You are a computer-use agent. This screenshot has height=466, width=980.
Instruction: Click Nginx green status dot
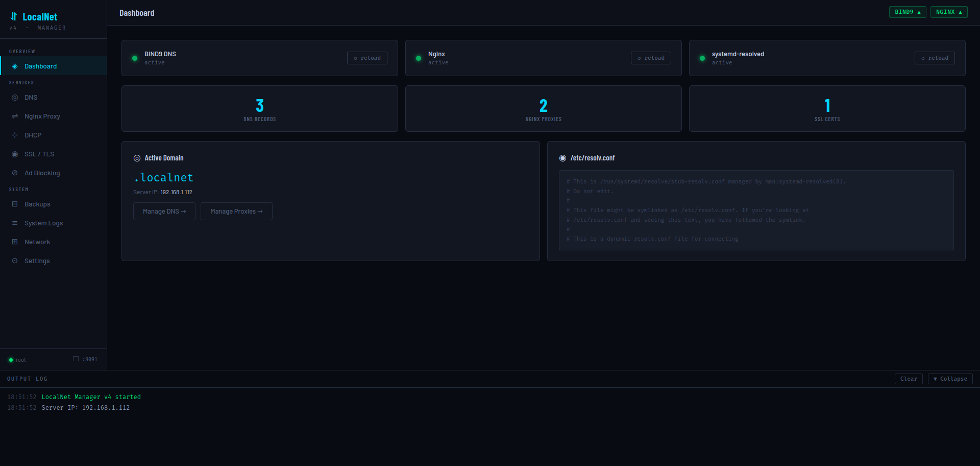tap(419, 58)
